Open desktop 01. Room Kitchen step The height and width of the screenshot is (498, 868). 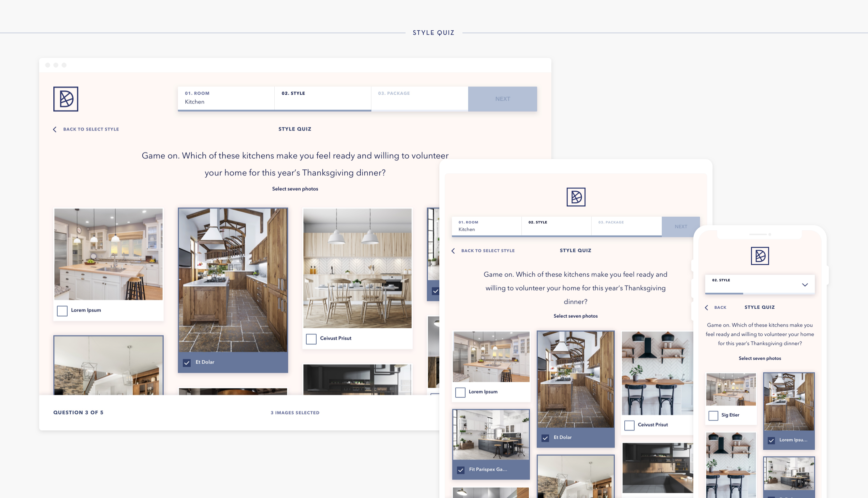(x=226, y=98)
